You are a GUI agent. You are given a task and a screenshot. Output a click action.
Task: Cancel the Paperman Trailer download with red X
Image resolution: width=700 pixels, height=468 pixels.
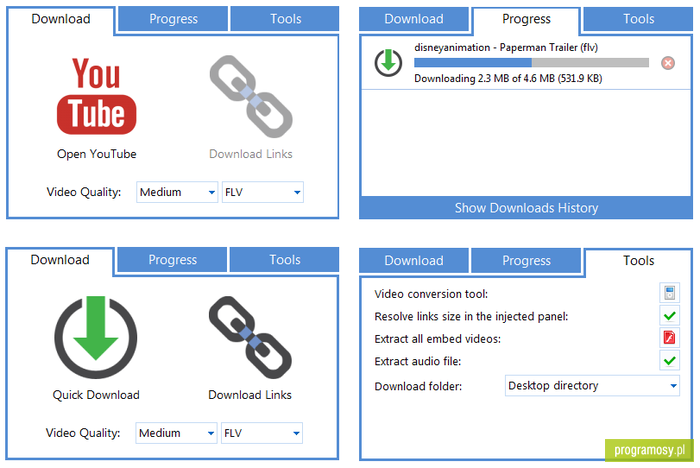(x=668, y=63)
